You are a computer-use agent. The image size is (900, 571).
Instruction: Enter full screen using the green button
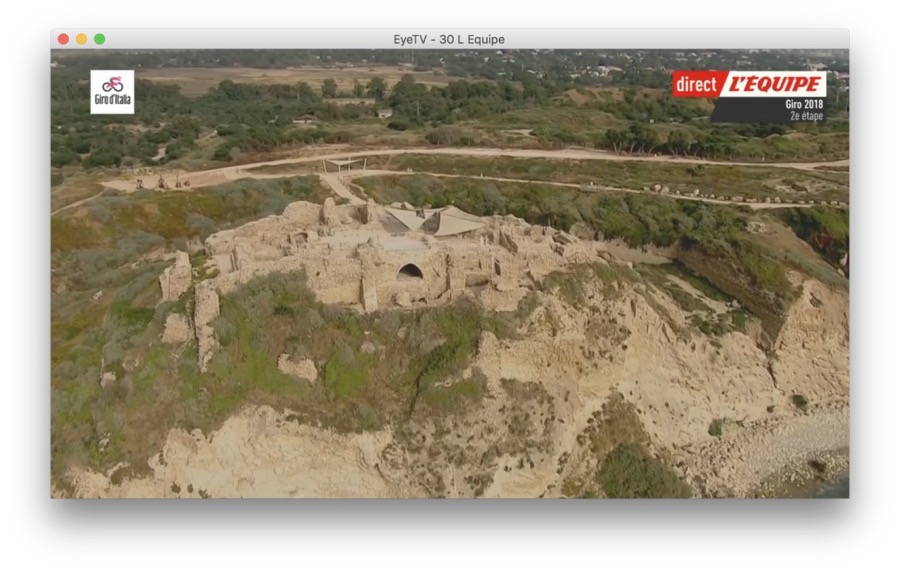point(99,39)
